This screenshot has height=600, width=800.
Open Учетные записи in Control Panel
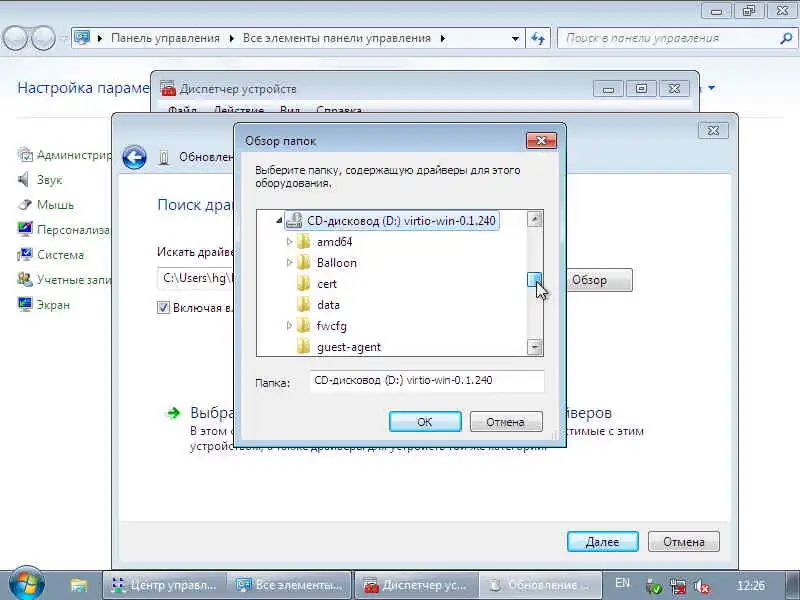pos(74,280)
